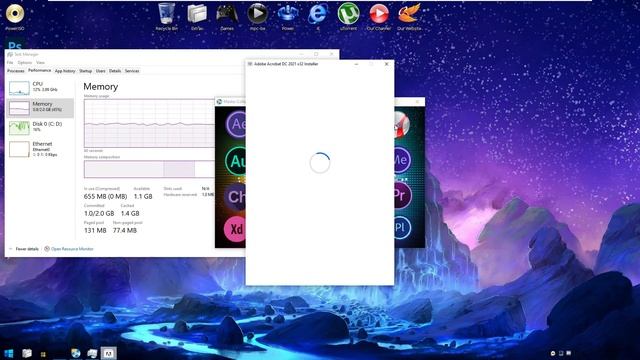640x360 pixels.
Task: Close the Adobe Acrobat DC installer window
Action: (387, 64)
